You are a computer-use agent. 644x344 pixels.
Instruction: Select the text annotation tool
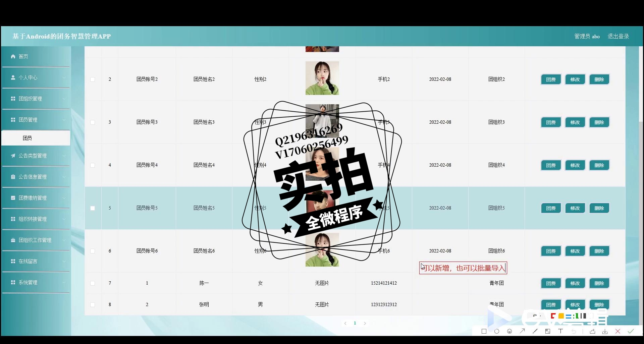pos(560,331)
